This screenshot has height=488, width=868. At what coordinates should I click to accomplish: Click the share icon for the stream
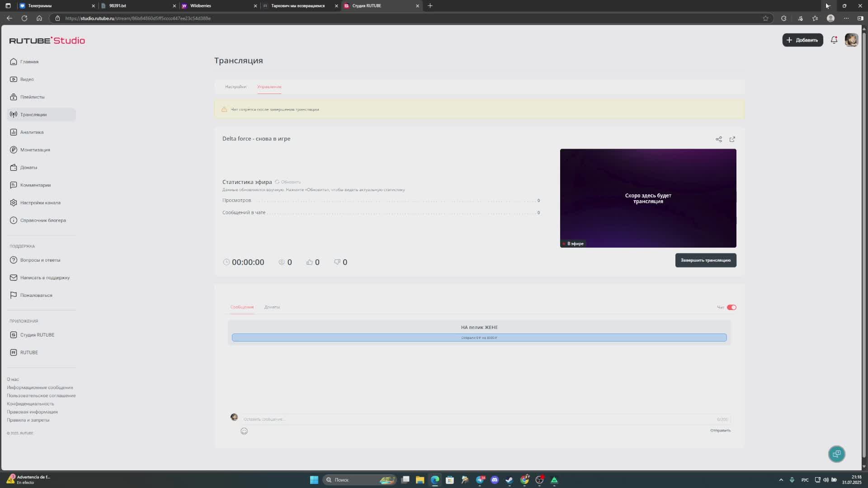718,139
